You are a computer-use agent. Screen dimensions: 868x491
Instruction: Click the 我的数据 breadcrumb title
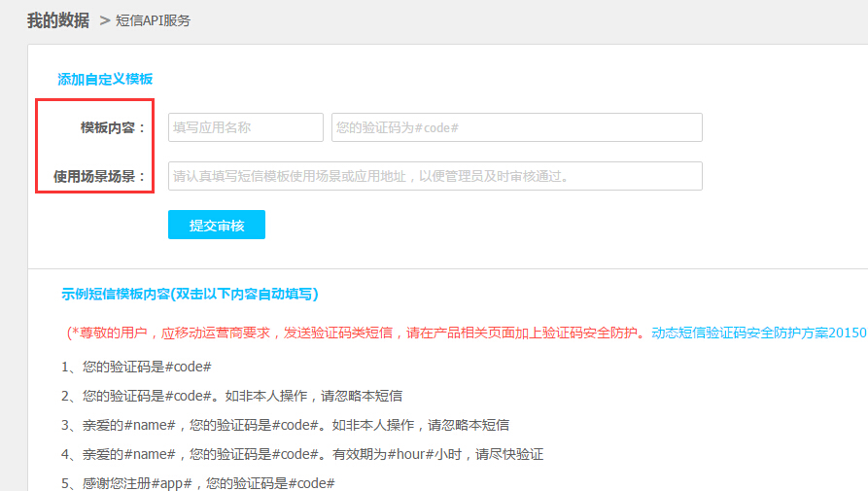(x=57, y=19)
